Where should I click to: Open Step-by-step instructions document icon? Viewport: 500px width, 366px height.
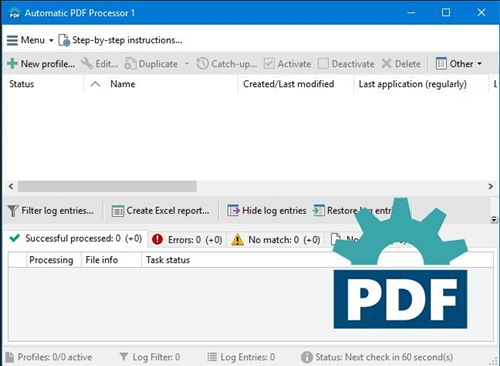click(x=64, y=40)
